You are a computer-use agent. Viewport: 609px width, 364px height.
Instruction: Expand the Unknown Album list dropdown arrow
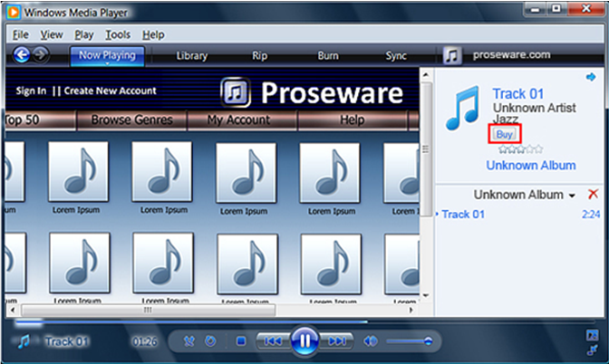[572, 196]
